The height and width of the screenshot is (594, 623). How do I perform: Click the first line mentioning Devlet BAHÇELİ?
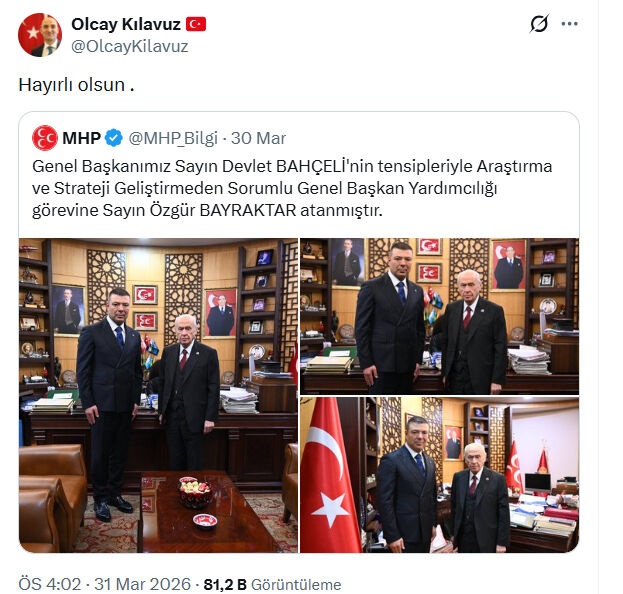point(292,166)
